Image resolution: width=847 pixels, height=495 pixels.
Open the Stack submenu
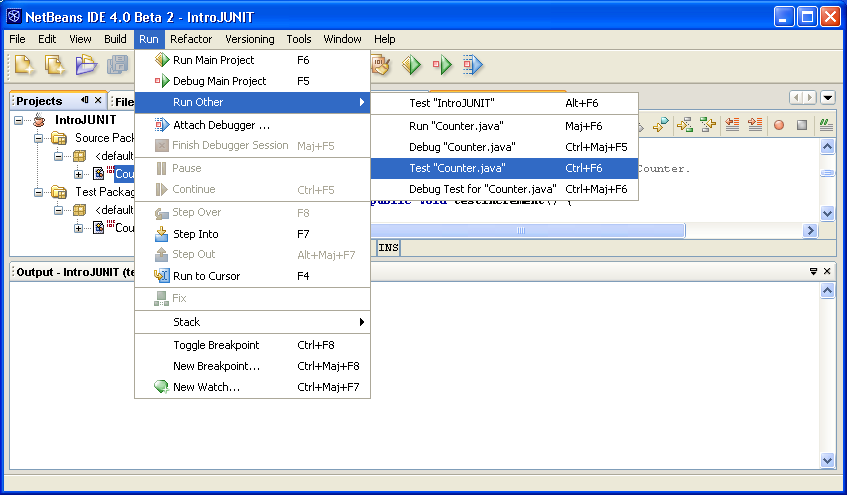click(252, 322)
